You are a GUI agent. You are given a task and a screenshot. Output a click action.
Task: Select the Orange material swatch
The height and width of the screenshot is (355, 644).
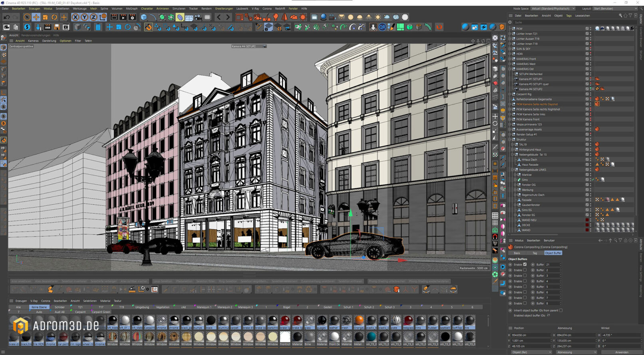tap(359, 321)
